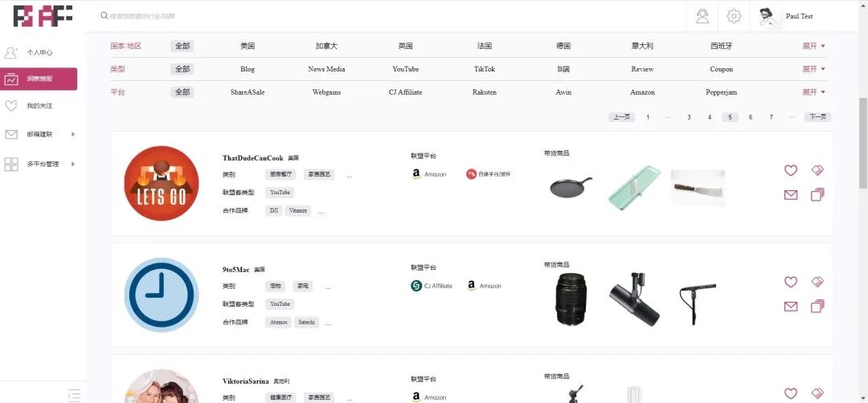The image size is (868, 403).
Task: Click the vertical page scrollbar
Action: tap(863, 144)
